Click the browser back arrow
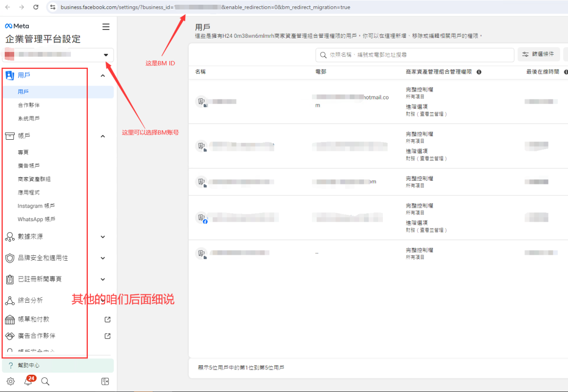Image resolution: width=568 pixels, height=392 pixels. tap(7, 7)
